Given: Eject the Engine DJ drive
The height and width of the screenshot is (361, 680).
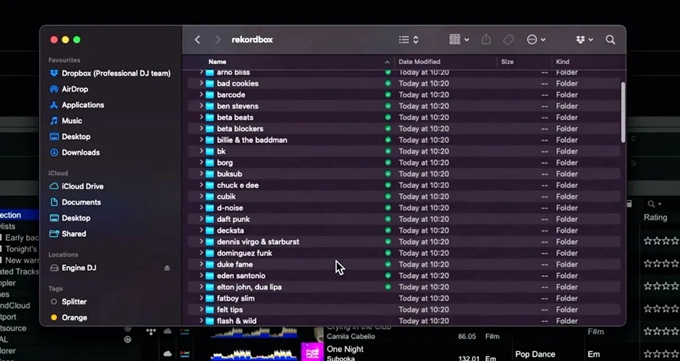Looking at the screenshot, I should tap(167, 268).
